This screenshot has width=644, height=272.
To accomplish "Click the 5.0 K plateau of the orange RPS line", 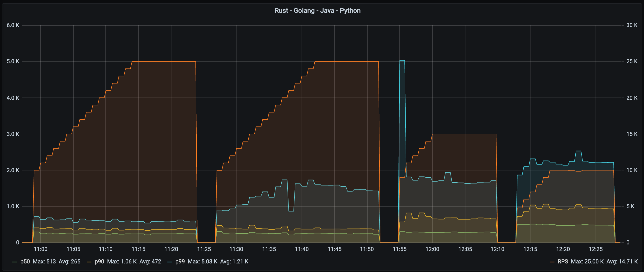I will coord(162,62).
